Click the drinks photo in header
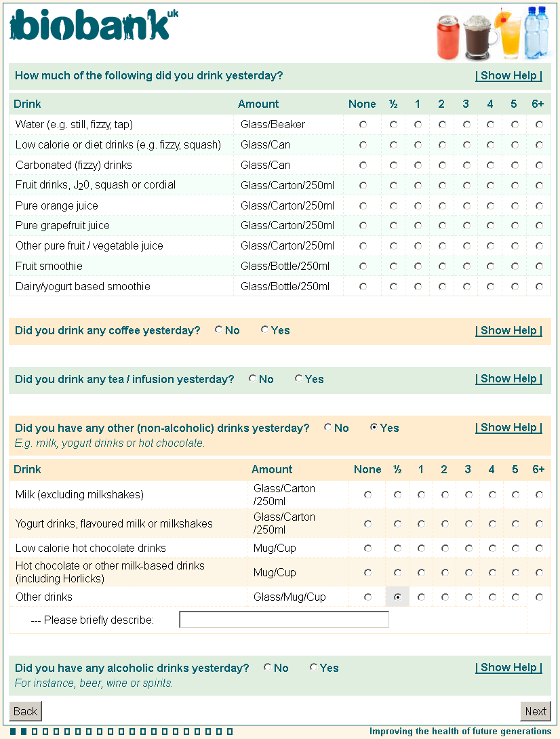The image size is (560, 739). (x=491, y=33)
